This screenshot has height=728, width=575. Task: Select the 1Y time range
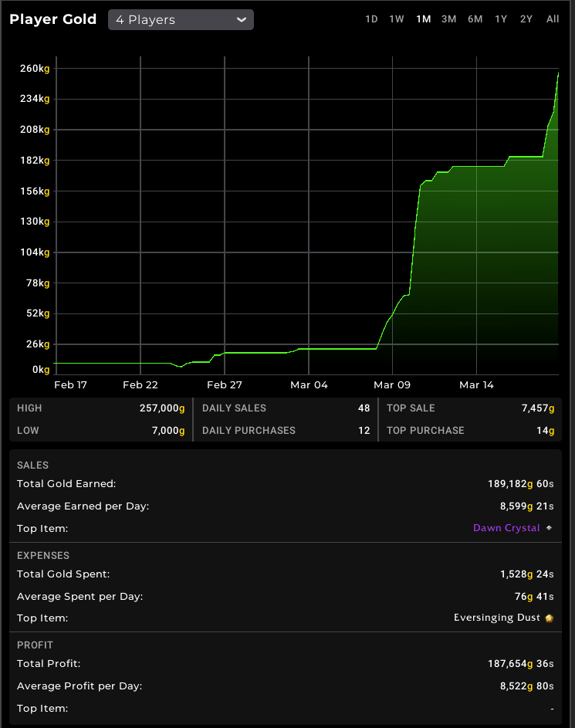click(x=501, y=19)
